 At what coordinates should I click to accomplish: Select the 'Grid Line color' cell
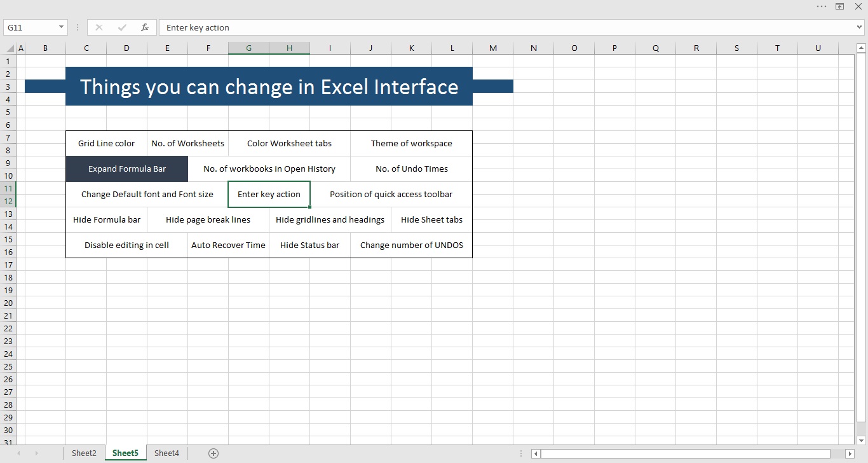(106, 144)
